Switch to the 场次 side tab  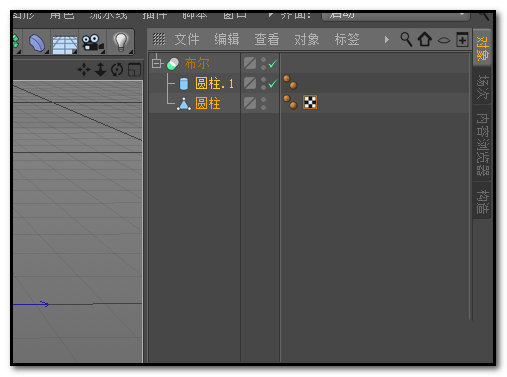tap(482, 86)
